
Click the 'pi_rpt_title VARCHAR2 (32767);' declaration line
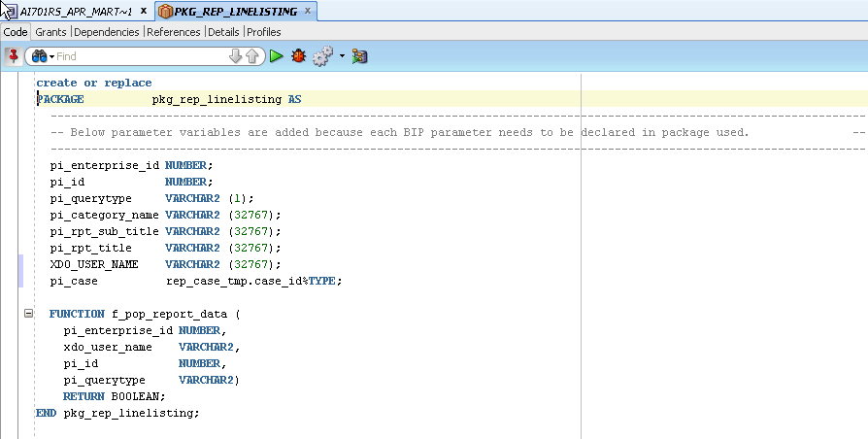click(165, 248)
